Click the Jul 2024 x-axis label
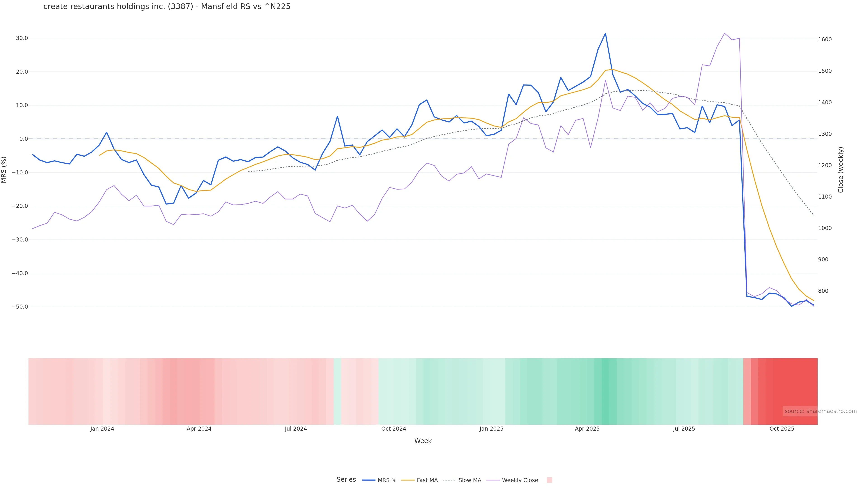This screenshot has height=488, width=868. point(295,429)
